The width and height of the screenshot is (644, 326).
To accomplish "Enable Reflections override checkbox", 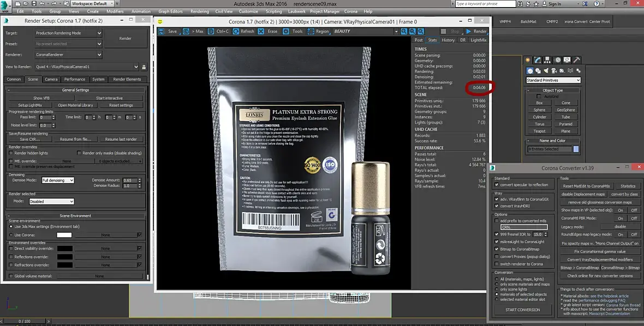I will [11, 257].
